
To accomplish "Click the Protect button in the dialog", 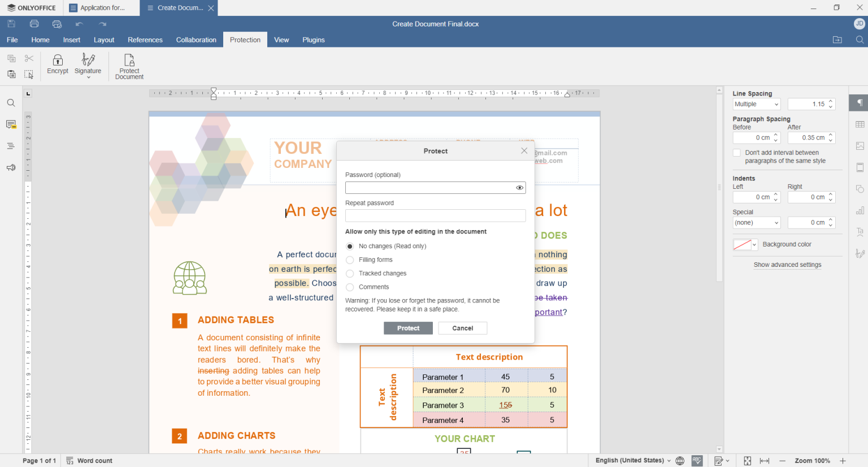I will point(408,328).
